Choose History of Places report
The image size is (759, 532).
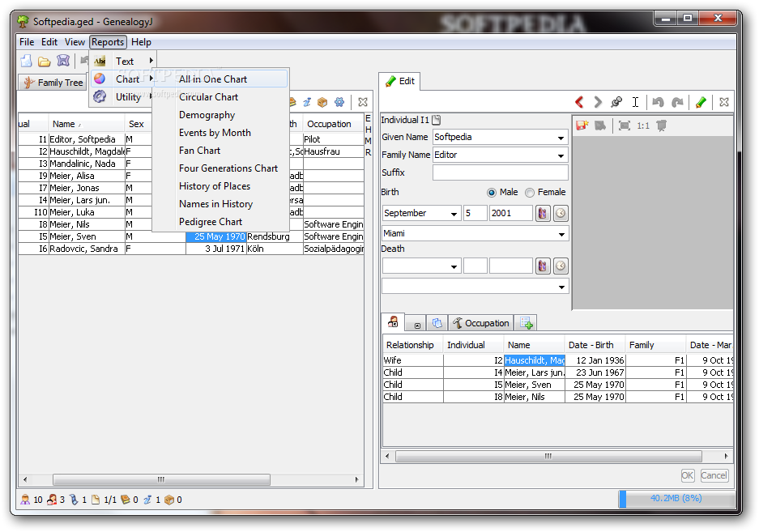(x=220, y=186)
